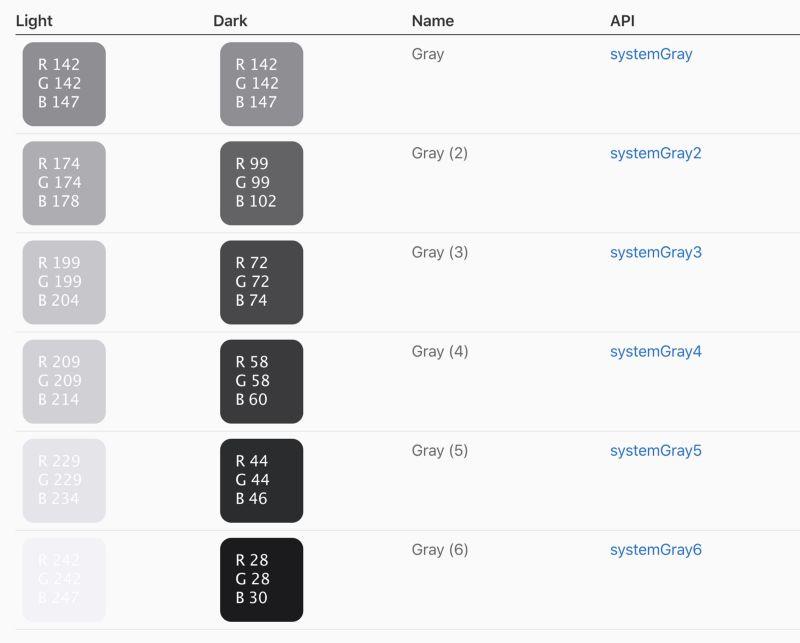Select the light Gray (5) swatch R 229
800x643 pixels.
[64, 480]
